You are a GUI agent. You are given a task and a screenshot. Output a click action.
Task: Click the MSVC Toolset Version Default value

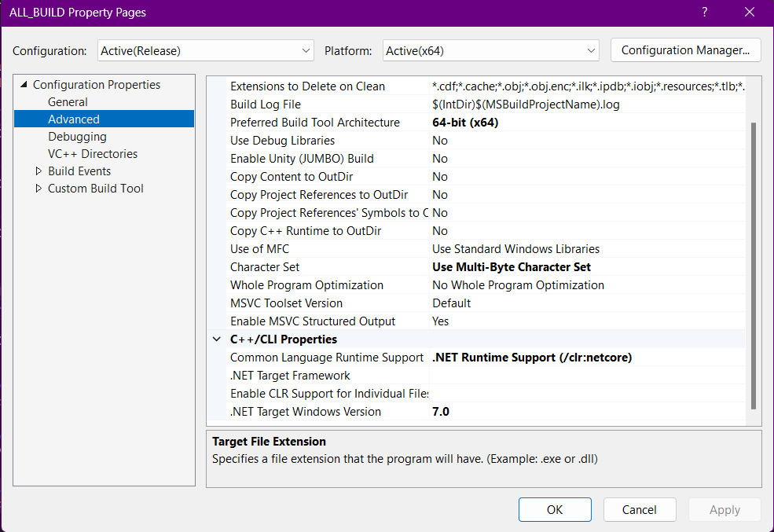[451, 303]
